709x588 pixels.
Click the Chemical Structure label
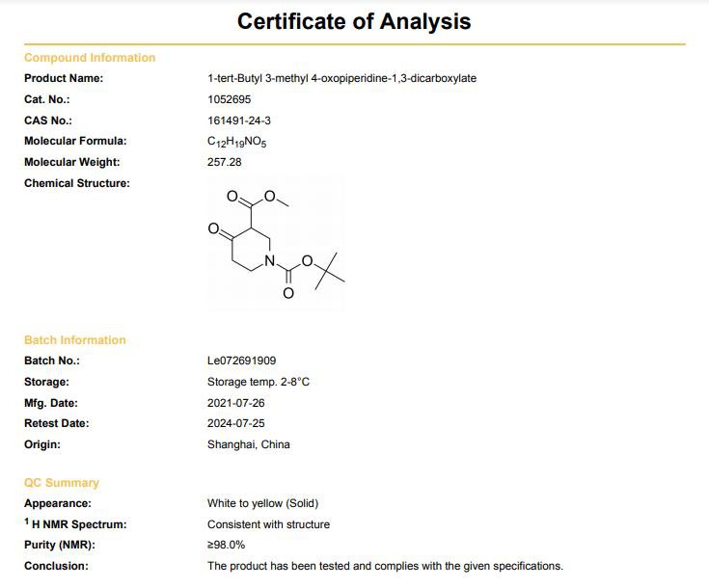click(x=77, y=183)
